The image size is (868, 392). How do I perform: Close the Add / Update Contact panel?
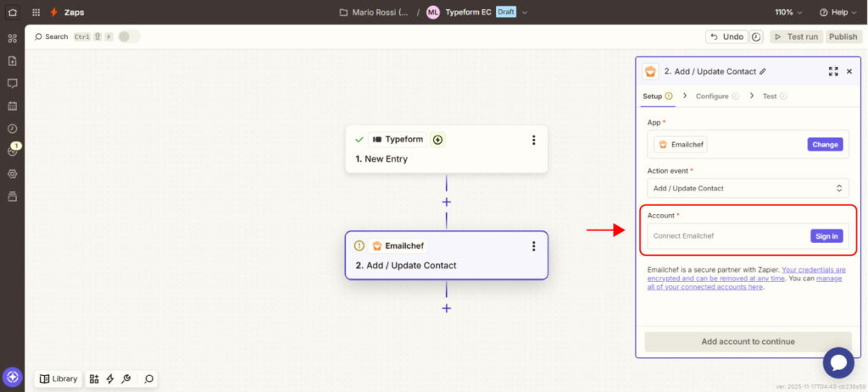tap(849, 71)
